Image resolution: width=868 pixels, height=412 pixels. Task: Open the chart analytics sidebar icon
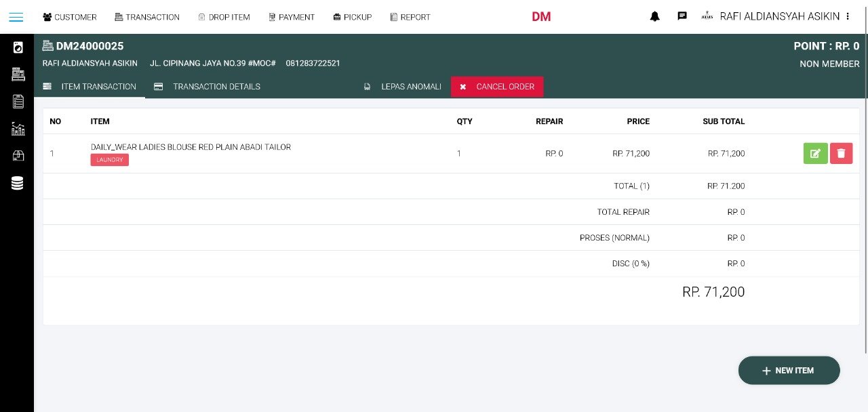point(18,129)
